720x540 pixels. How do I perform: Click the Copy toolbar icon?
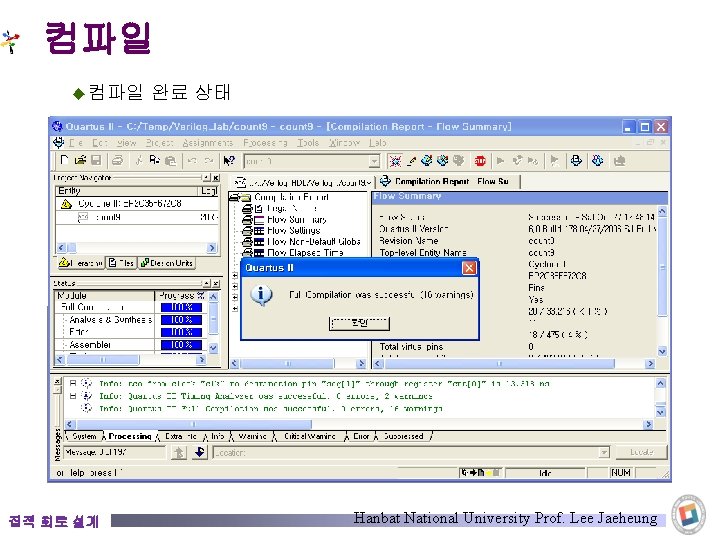pyautogui.click(x=155, y=160)
